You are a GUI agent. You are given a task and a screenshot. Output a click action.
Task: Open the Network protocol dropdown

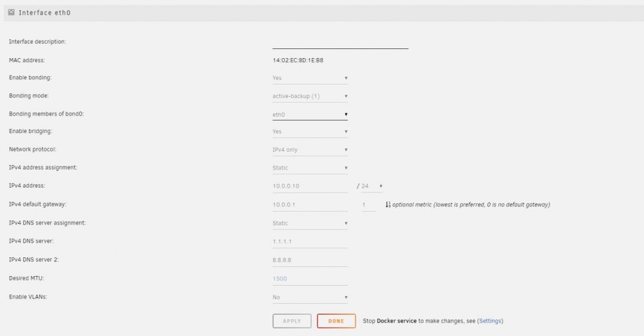[310, 150]
